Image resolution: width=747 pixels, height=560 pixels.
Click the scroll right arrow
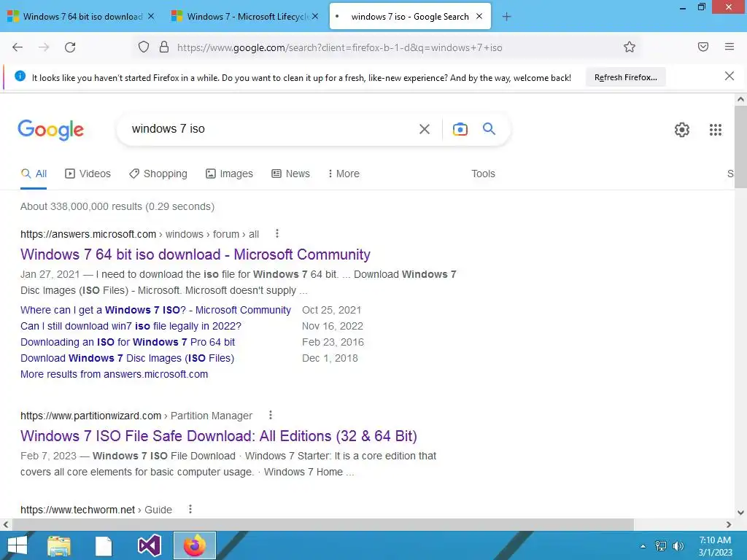[729, 524]
